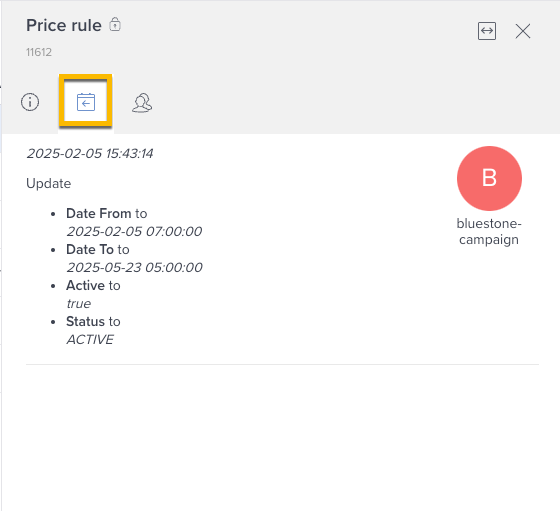The height and width of the screenshot is (511, 560).
Task: Select the Date From field label
Action: point(99,214)
